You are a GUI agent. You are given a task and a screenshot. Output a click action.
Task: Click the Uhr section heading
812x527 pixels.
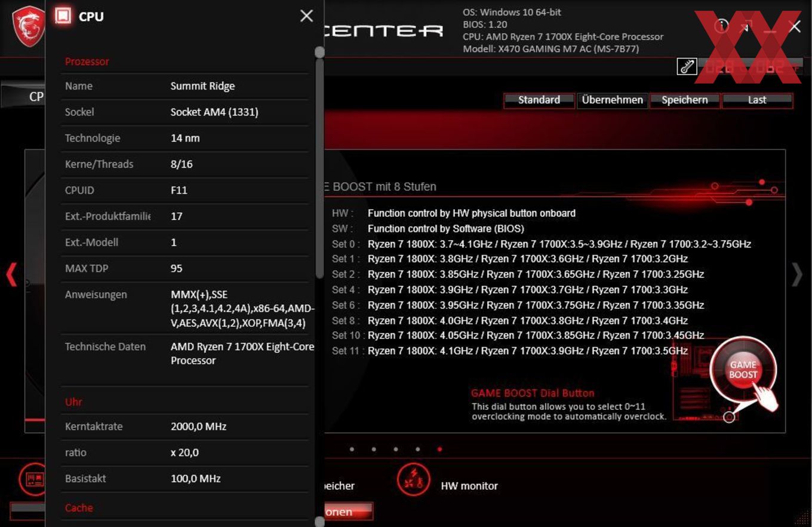coord(73,402)
